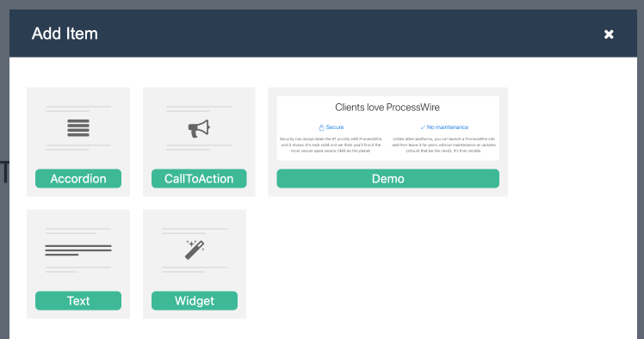This screenshot has height=339, width=644.
Task: Close the Add Item dialog
Action: coord(609,34)
